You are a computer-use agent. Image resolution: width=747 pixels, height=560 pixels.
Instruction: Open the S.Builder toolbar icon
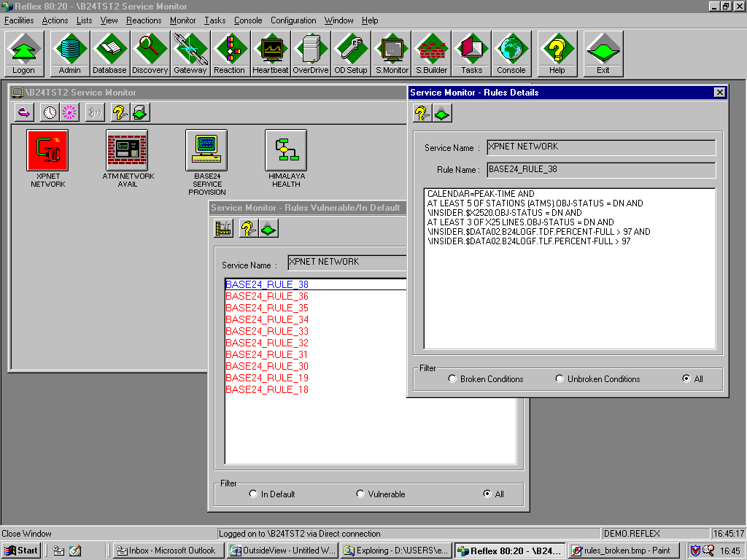tap(431, 53)
